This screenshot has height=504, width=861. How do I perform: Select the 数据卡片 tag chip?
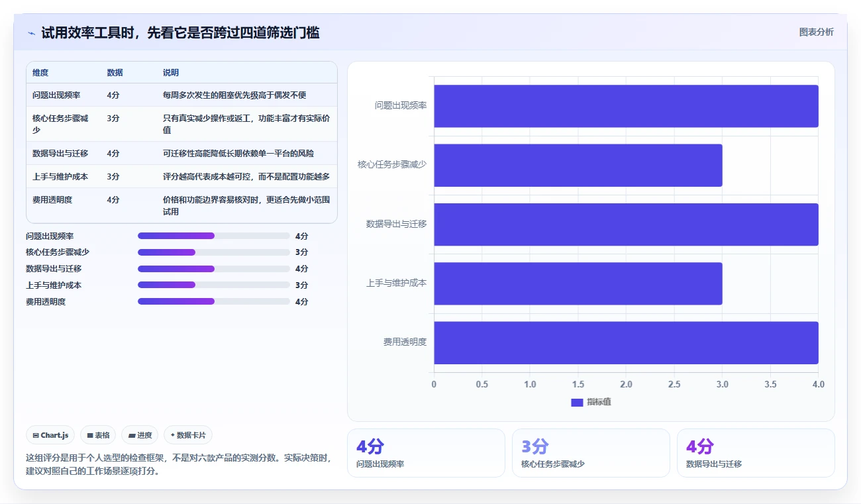tap(188, 435)
